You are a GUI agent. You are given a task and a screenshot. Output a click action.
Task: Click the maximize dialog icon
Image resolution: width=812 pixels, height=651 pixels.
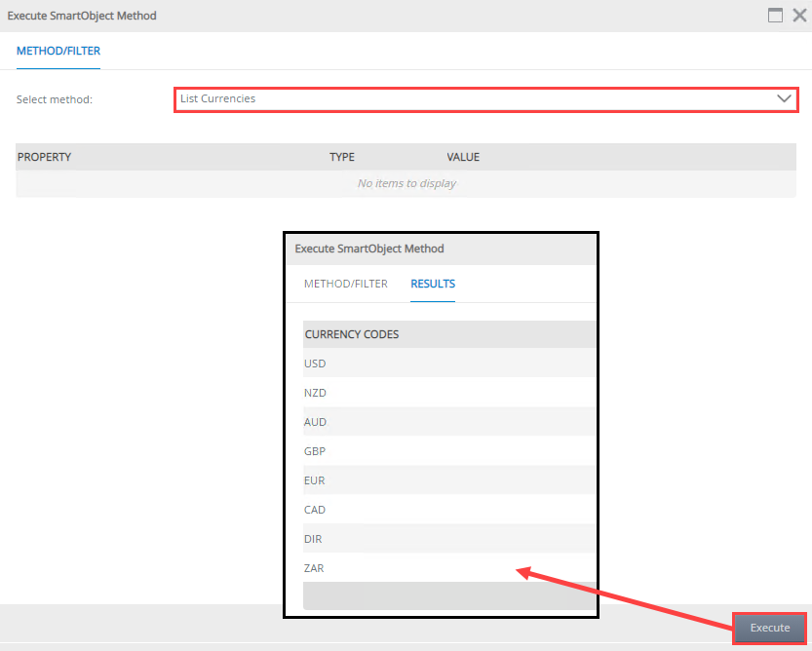[775, 15]
